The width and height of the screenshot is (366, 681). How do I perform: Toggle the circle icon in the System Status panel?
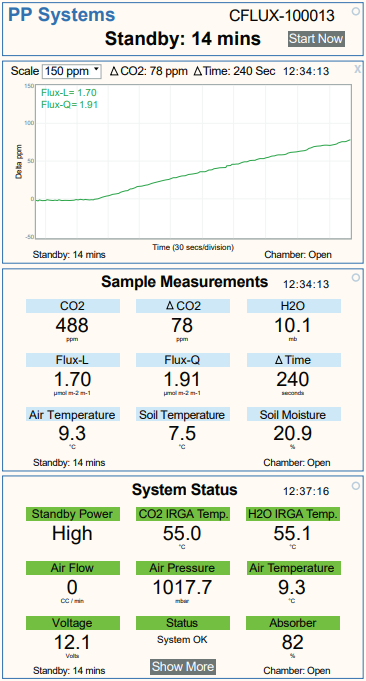coord(356,485)
